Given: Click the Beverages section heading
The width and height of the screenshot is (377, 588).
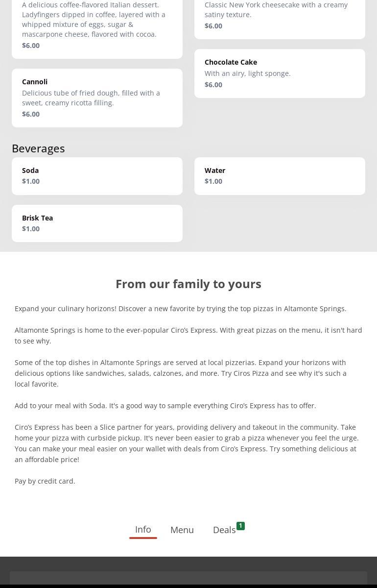Looking at the screenshot, I should tap(38, 148).
